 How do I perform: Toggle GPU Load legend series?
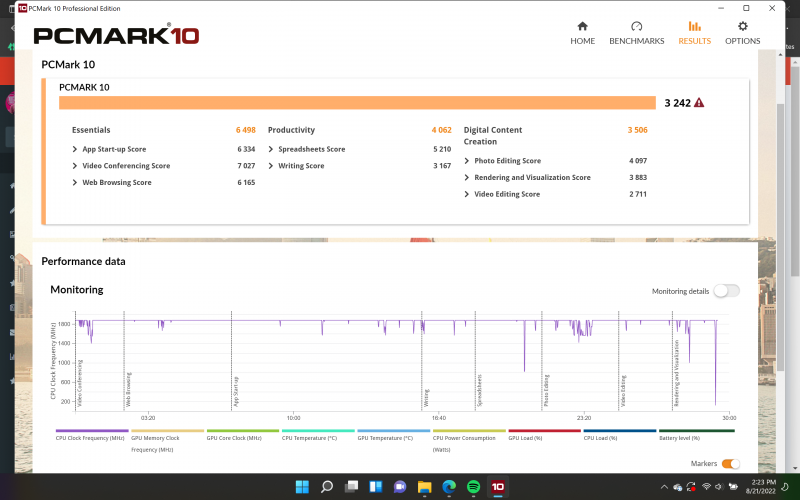(544, 435)
